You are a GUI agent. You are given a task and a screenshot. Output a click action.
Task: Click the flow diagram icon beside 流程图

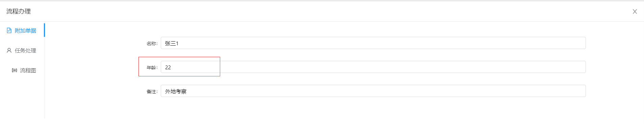tap(15, 70)
